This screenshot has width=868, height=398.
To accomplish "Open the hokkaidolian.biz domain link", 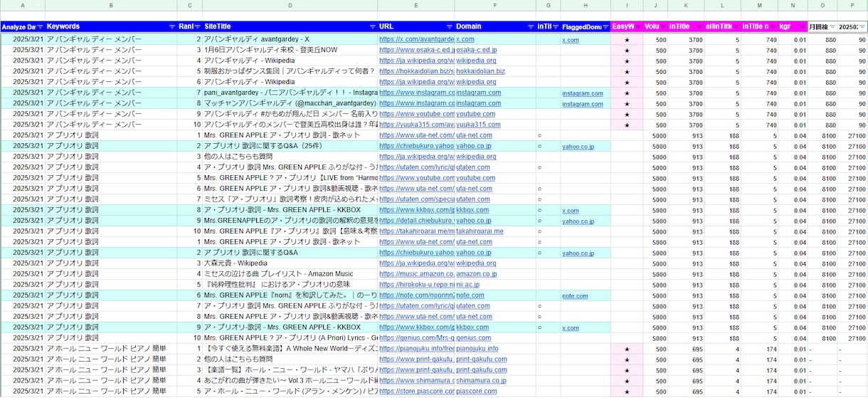I will [480, 71].
